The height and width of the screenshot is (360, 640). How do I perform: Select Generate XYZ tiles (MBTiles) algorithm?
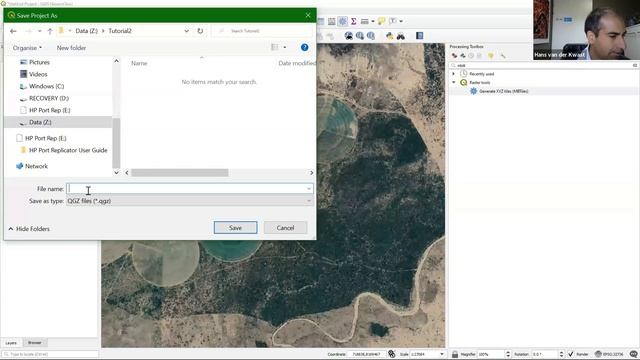503,91
